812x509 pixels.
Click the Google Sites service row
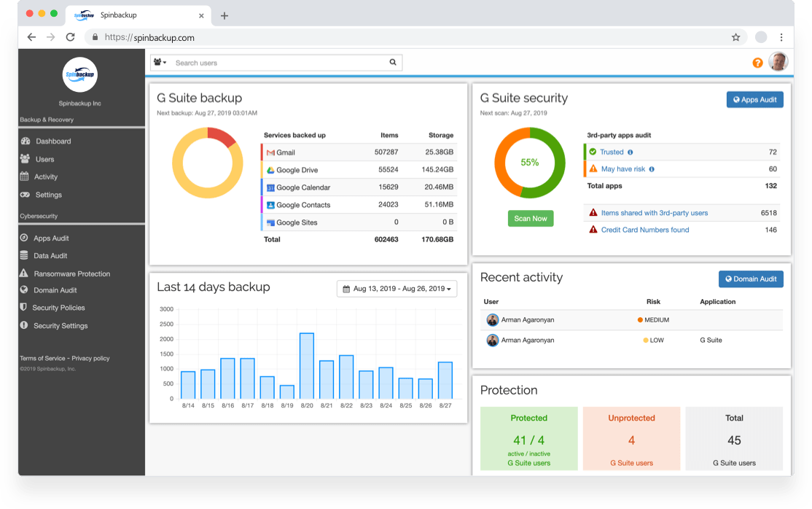click(x=358, y=222)
